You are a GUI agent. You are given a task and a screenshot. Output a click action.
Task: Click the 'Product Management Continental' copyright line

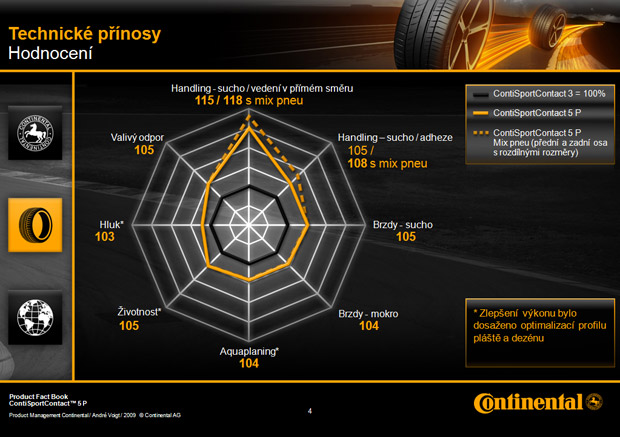[95, 415]
